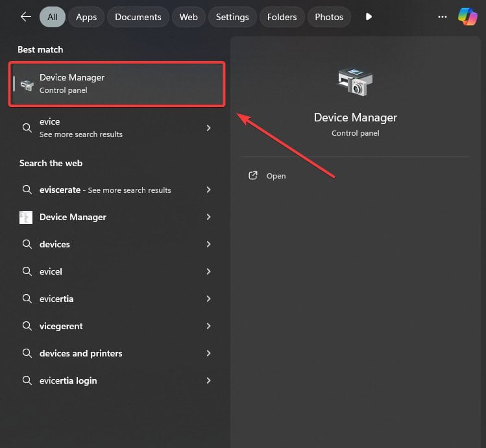486x448 pixels.
Task: Click the 'evice' see more search results row
Action: pos(117,128)
